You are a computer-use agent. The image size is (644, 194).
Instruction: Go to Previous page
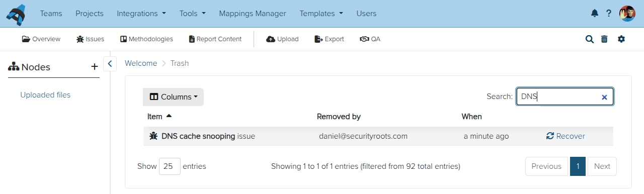point(546,166)
